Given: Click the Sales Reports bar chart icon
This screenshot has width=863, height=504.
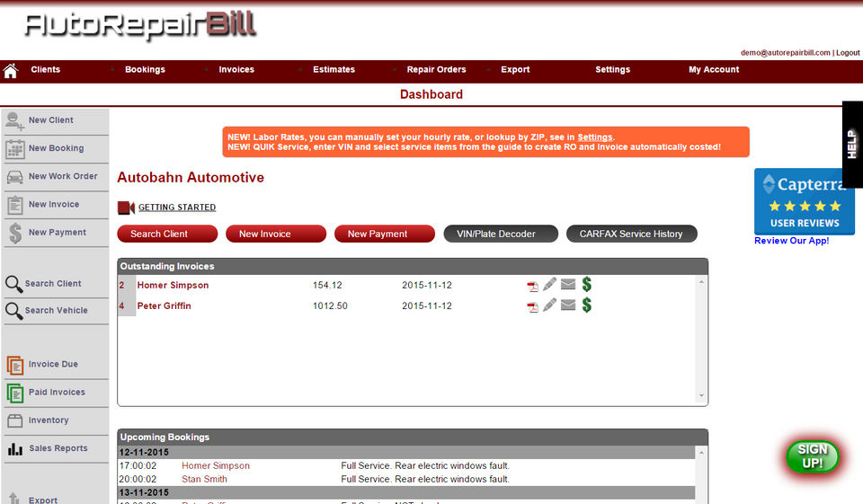Looking at the screenshot, I should pyautogui.click(x=15, y=449).
